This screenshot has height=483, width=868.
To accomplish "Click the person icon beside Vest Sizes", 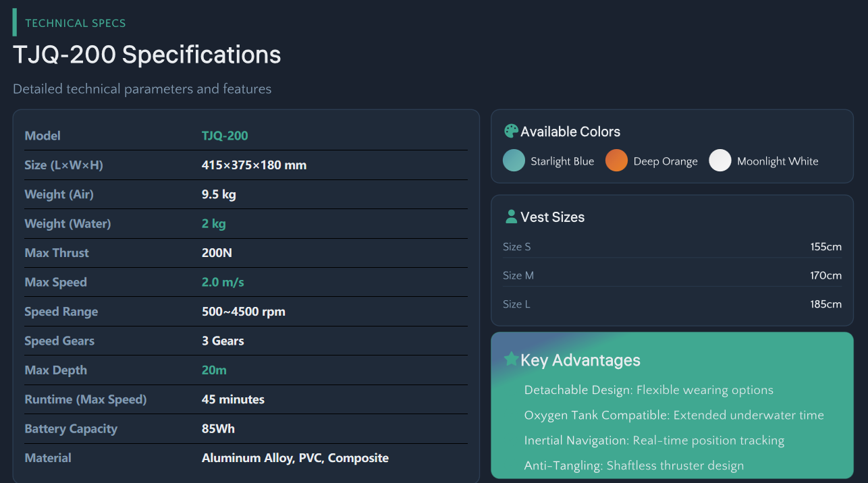I will coord(511,217).
